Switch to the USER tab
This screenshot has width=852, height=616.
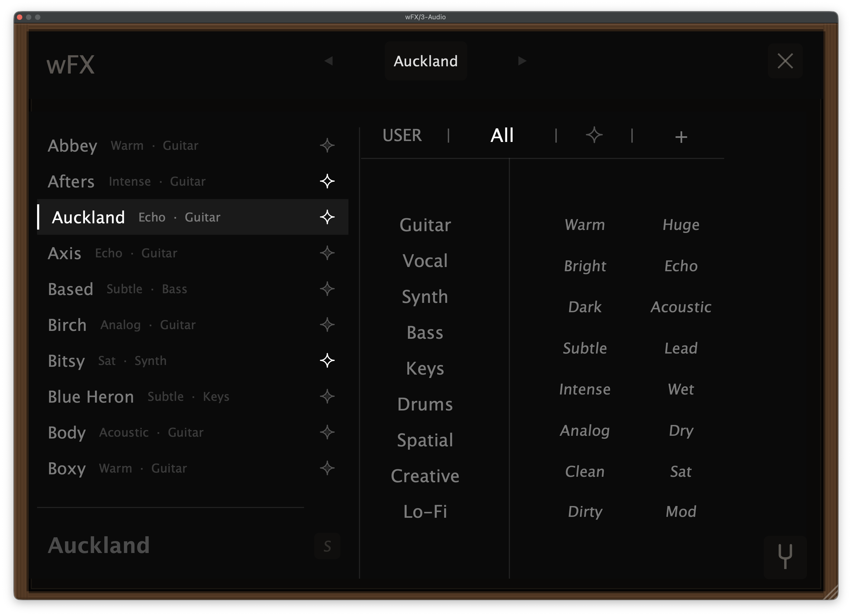[x=402, y=135]
